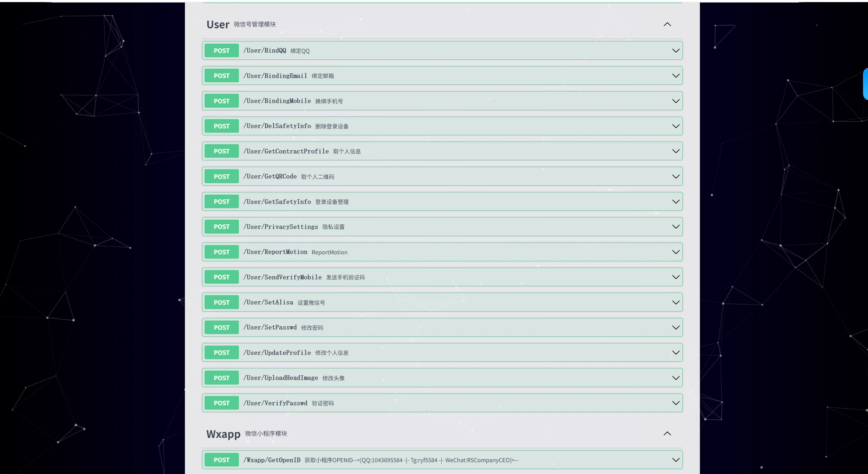
Task: Click the Wxapp tag heading
Action: point(223,434)
